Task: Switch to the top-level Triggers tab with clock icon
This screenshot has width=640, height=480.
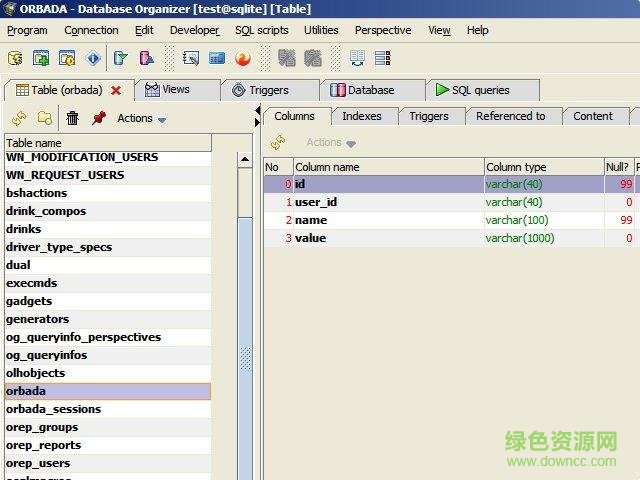Action: [270, 90]
